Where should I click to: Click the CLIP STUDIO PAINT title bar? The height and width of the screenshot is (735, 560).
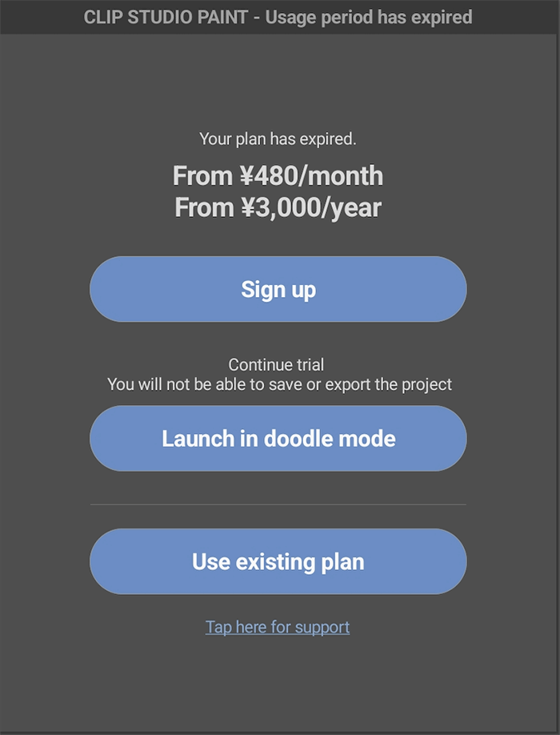278,17
